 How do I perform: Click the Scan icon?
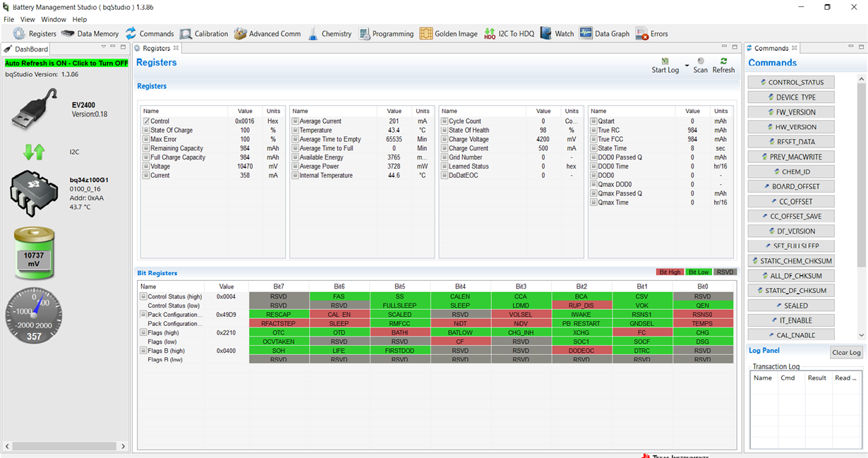pos(701,61)
